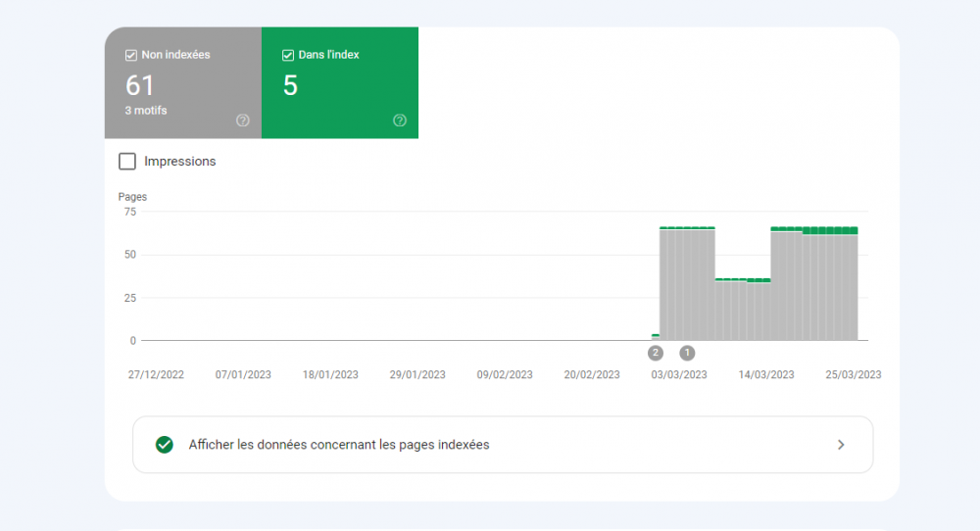Click the 75 y-axis value
The width and height of the screenshot is (980, 531).
pos(130,212)
